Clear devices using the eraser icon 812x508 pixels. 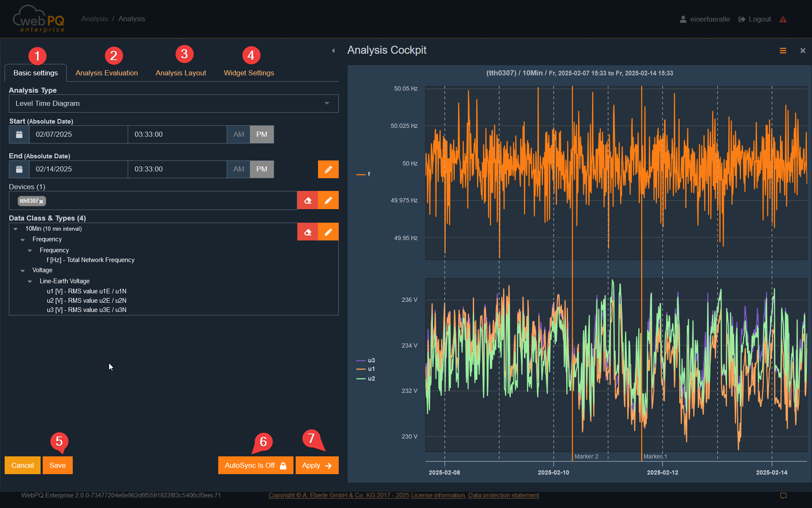click(x=307, y=200)
